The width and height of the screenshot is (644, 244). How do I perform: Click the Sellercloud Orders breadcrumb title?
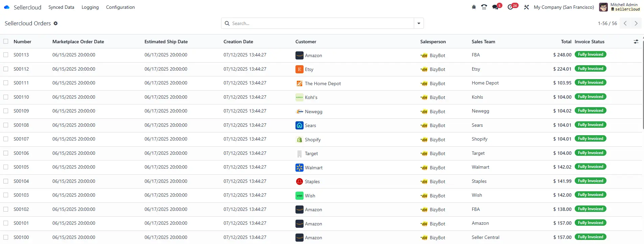pos(28,23)
